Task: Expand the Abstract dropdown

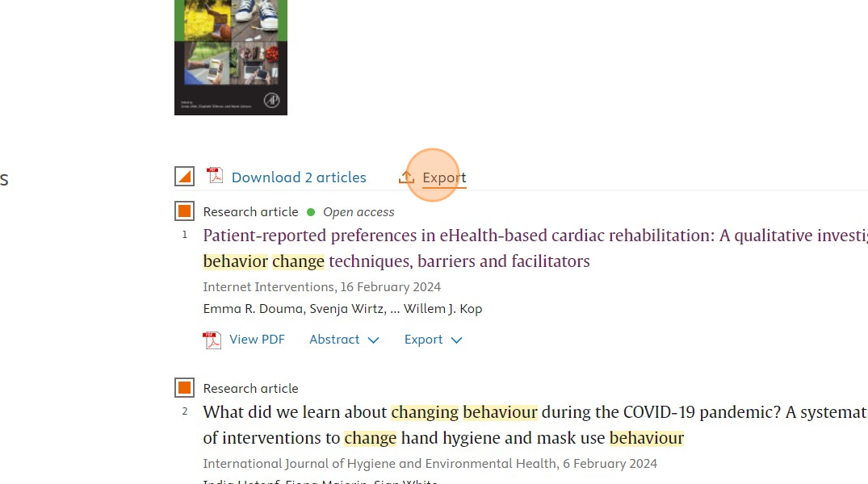Action: pyautogui.click(x=344, y=340)
